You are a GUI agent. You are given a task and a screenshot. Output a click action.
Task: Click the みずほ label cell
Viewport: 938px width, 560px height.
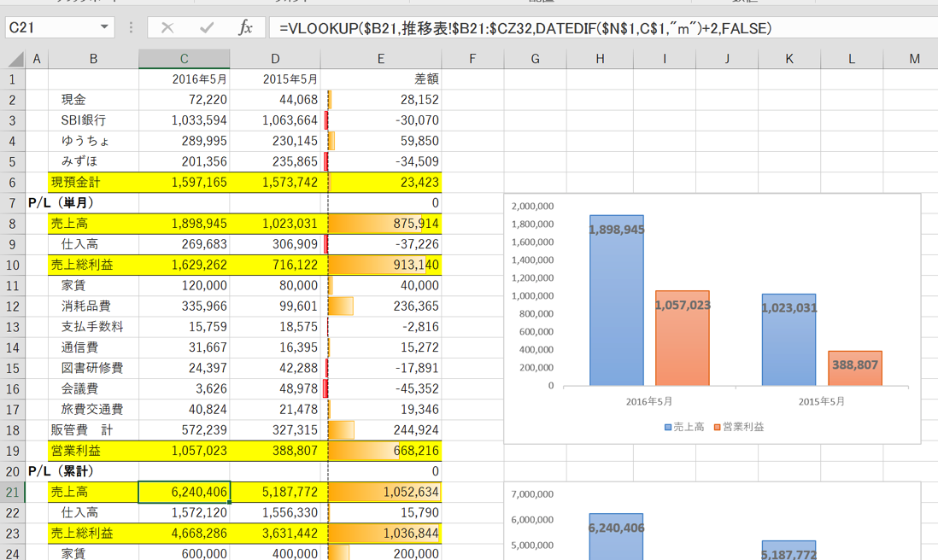pyautogui.click(x=93, y=161)
